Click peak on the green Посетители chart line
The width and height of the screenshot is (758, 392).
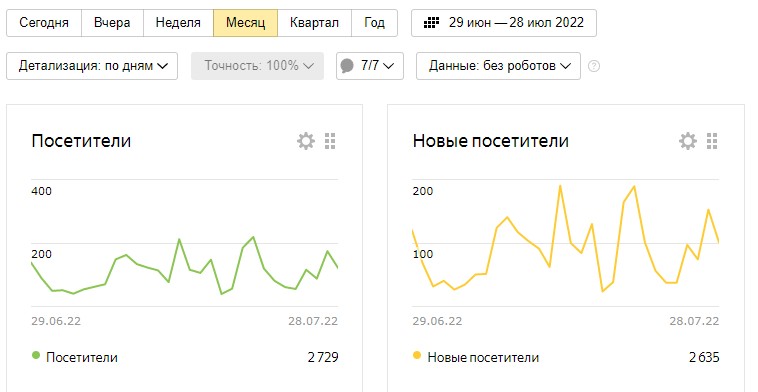(253, 237)
